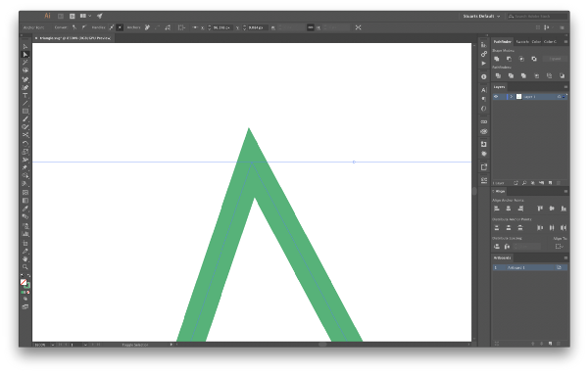
Task: Switch to the Color tab
Action: point(536,41)
